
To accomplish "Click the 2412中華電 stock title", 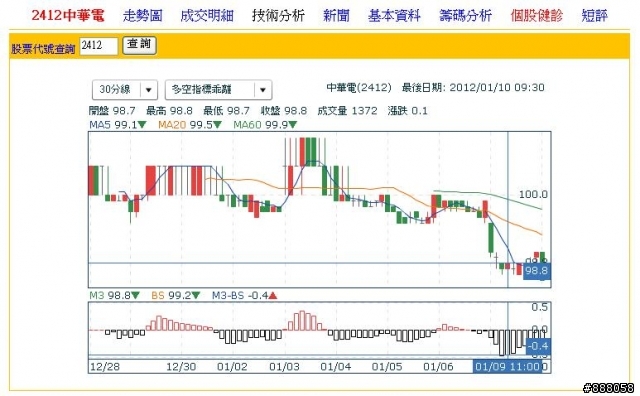I will pyautogui.click(x=68, y=16).
